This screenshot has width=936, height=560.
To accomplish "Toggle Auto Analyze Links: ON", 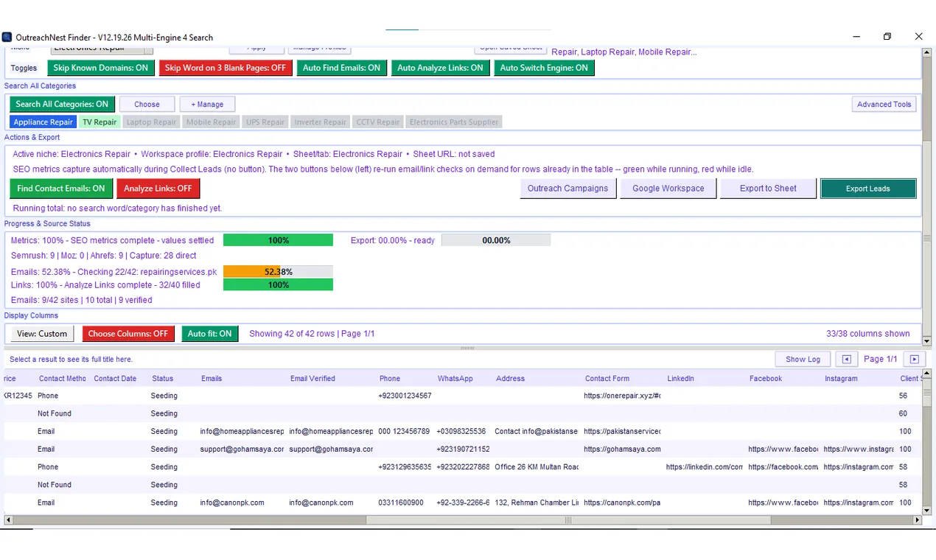I will pos(440,68).
